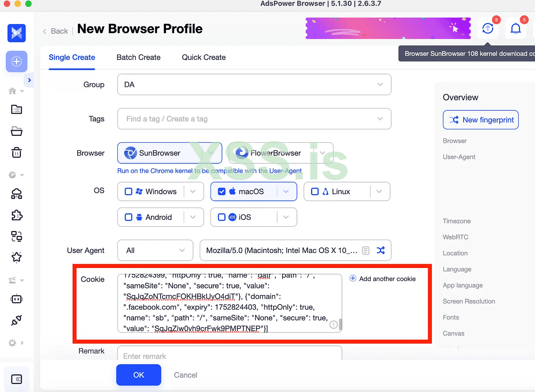This screenshot has height=392, width=535.
Task: Check the Linux OS checkbox
Action: 315,191
